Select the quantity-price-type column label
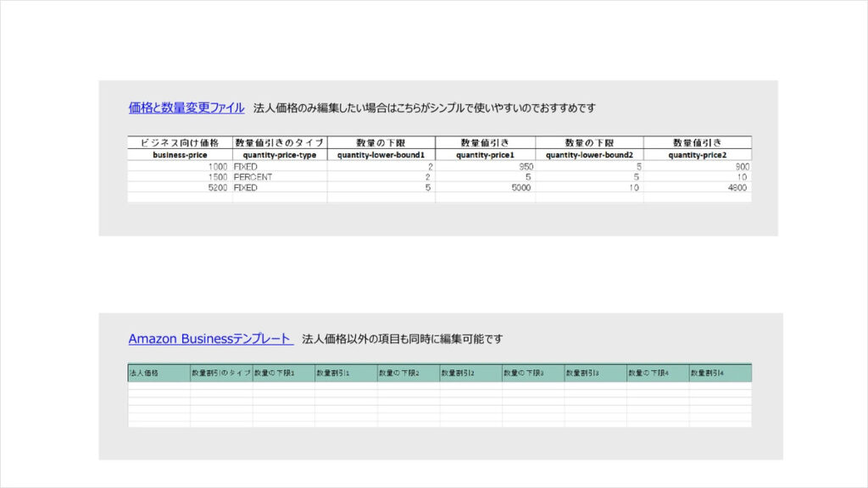868x488 pixels. pyautogui.click(x=280, y=155)
